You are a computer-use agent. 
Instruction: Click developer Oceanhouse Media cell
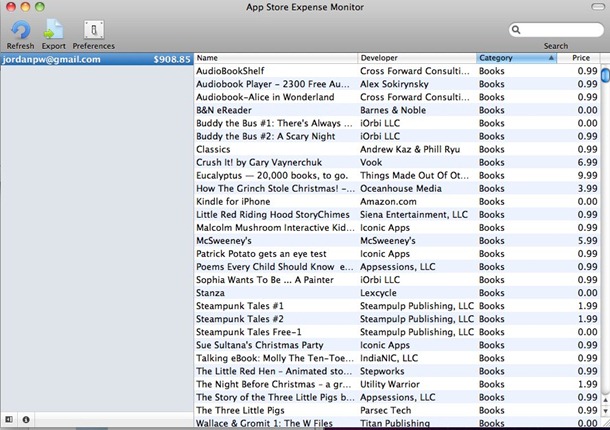401,188
